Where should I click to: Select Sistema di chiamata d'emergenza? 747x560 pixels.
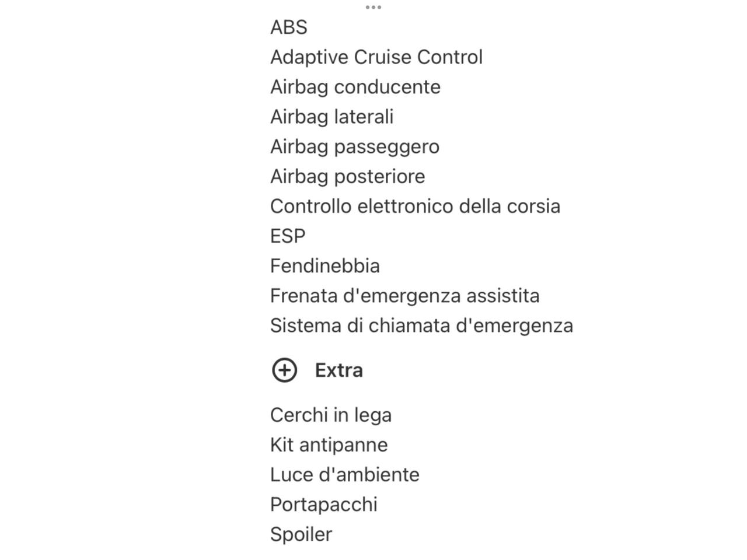click(421, 325)
